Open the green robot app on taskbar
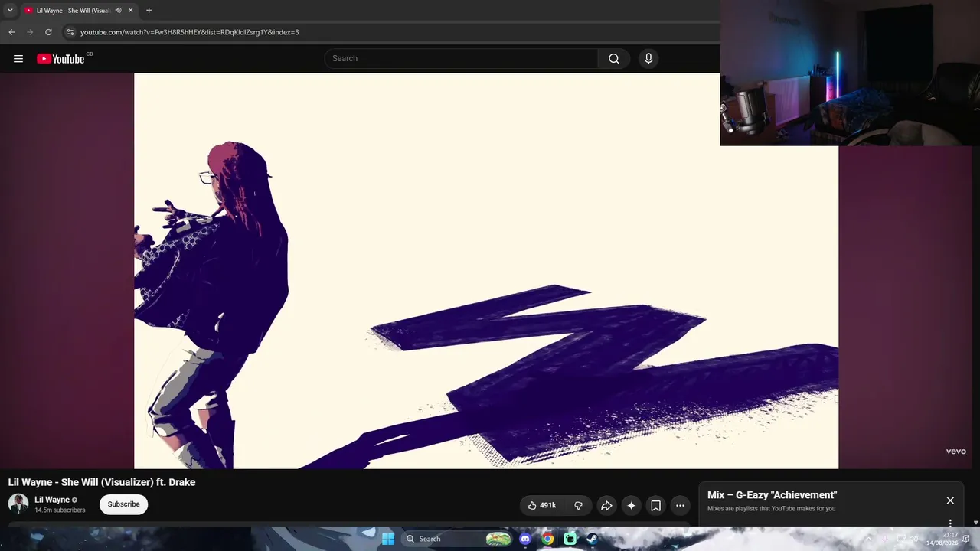This screenshot has width=980, height=551. pos(570,539)
